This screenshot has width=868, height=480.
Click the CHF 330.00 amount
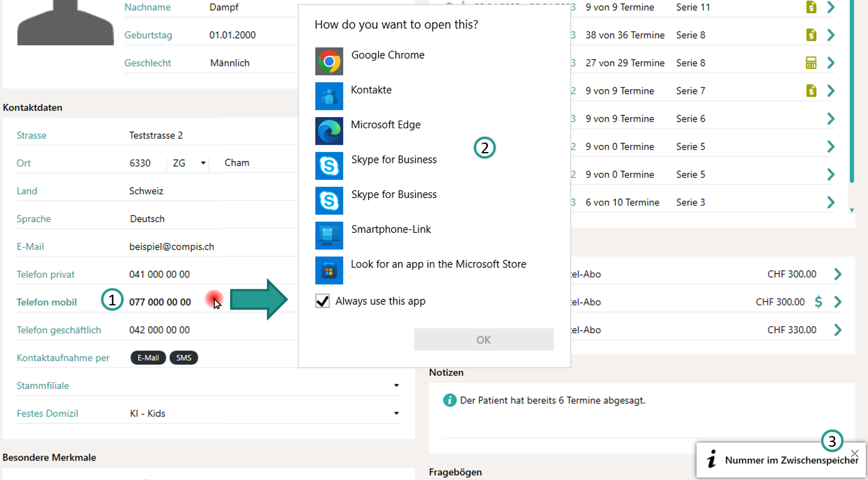pyautogui.click(x=792, y=330)
